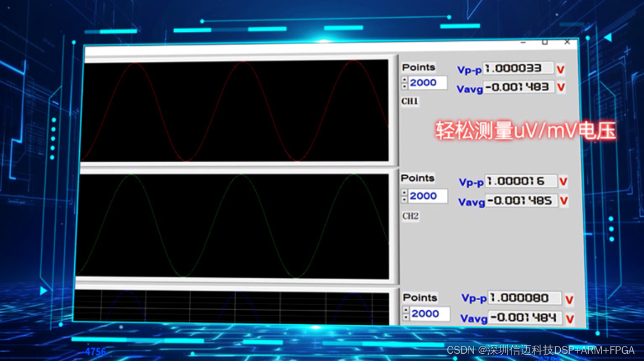The width and height of the screenshot is (644, 361).
Task: Select third channel Vavg value -0.001484
Action: click(525, 318)
